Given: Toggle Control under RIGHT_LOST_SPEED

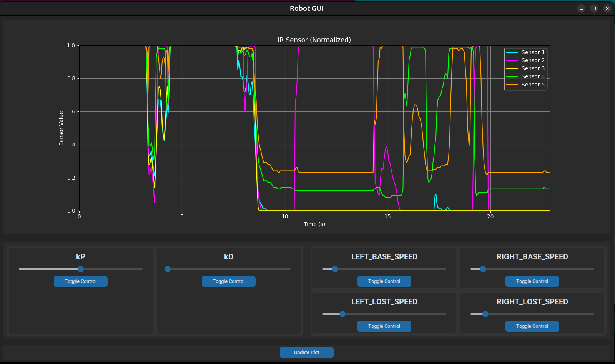Looking at the screenshot, I should point(532,326).
